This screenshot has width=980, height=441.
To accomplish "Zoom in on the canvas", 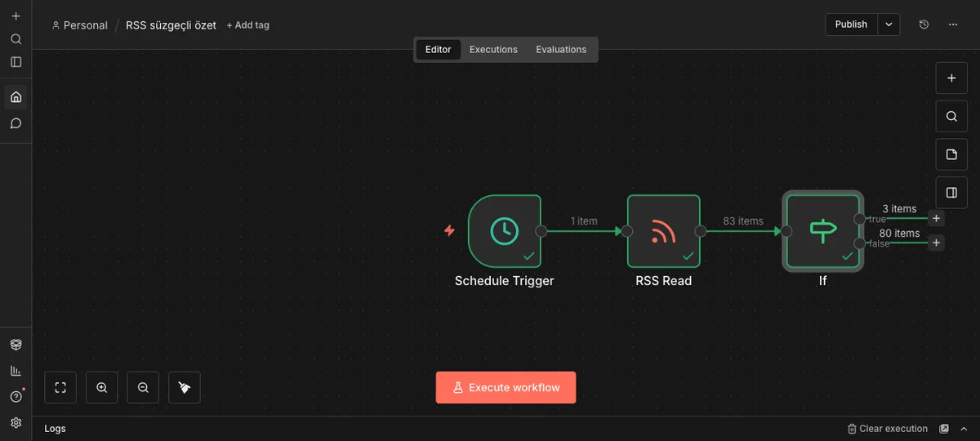I will (102, 388).
